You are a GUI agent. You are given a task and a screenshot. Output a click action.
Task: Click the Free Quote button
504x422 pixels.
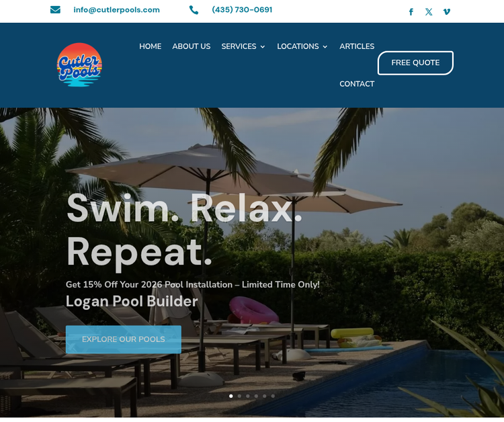[x=415, y=63]
